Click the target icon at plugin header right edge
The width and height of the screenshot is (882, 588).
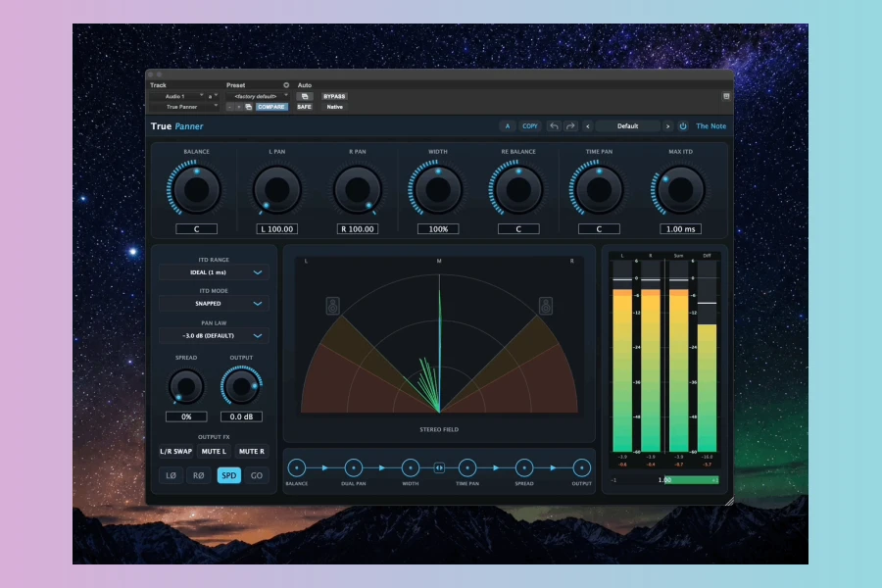[x=726, y=96]
